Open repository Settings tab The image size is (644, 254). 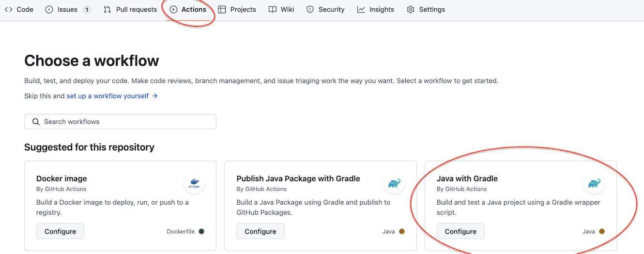click(426, 9)
